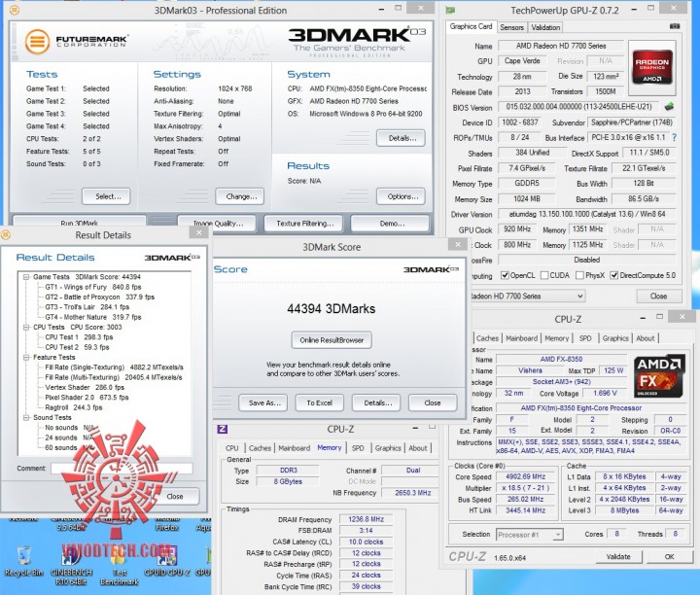700x595 pixels.
Task: Open the CPUID CPU-Z desktop icon
Action: pos(167,561)
